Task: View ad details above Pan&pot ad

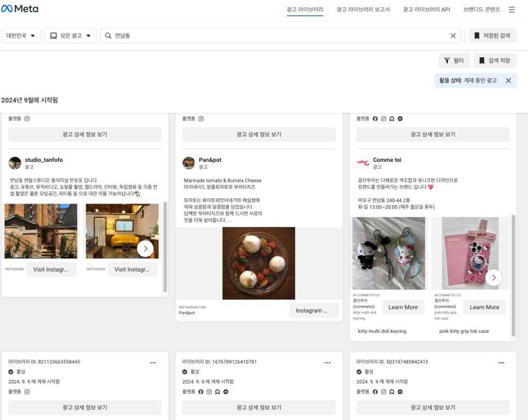Action: tap(259, 135)
